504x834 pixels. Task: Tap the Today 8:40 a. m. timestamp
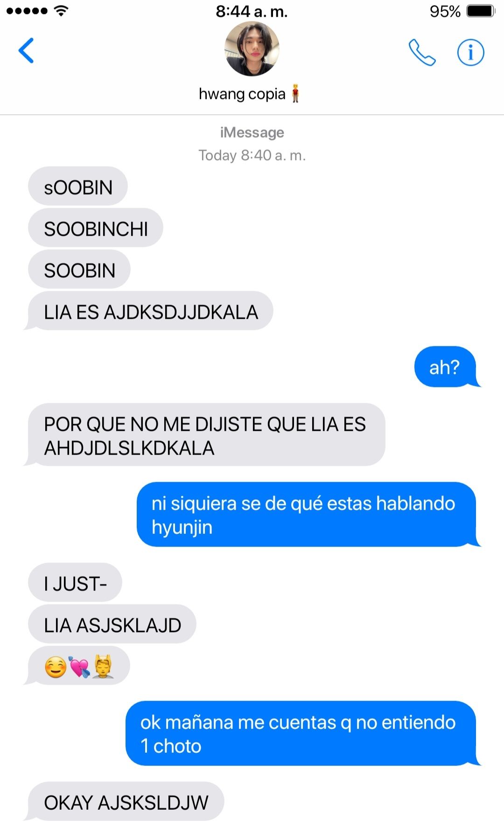252,155
